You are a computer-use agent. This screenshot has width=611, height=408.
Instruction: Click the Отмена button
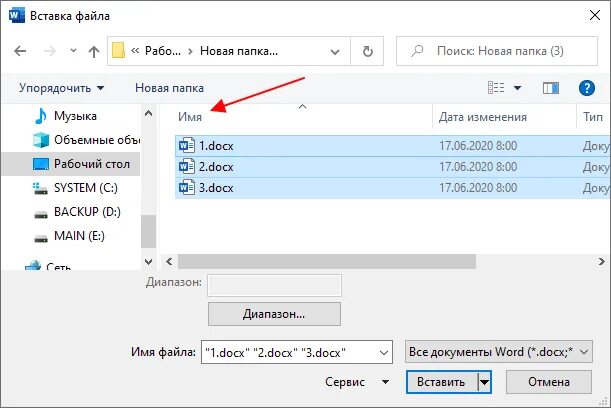(549, 382)
